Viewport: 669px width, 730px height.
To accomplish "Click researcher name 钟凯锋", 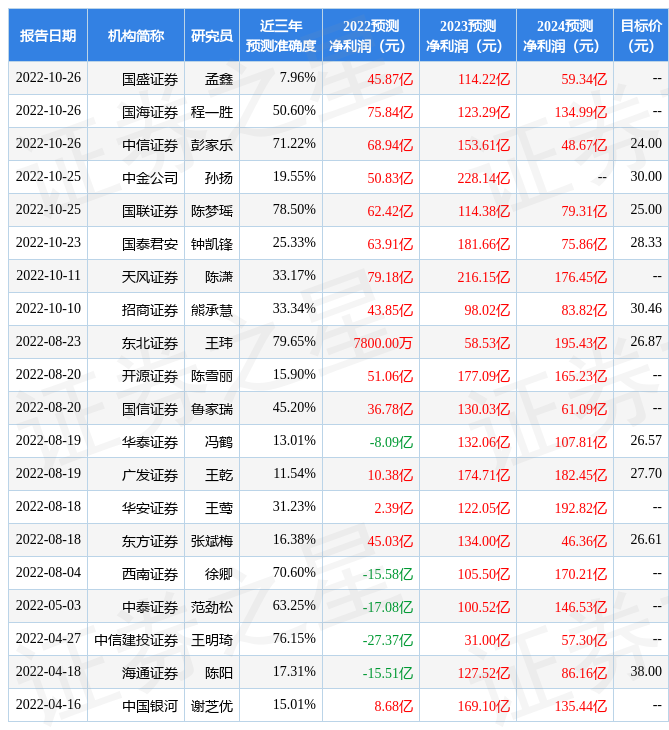I will pyautogui.click(x=212, y=244).
